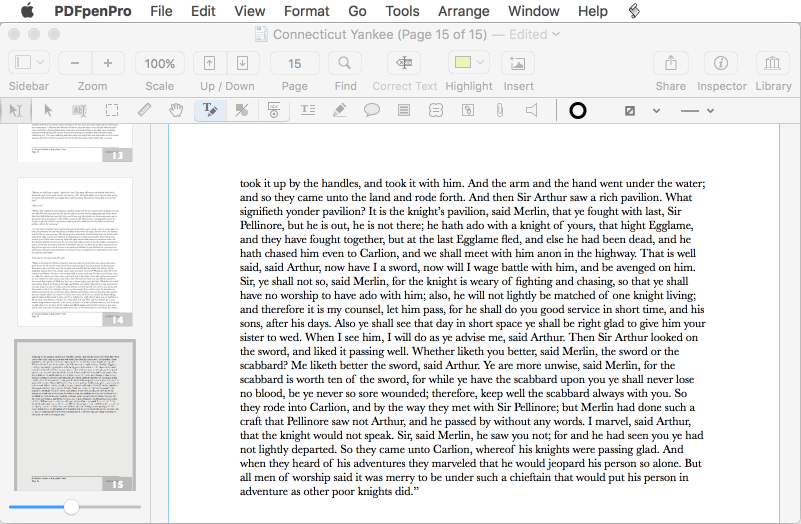Open the View menu
The image size is (801, 524).
(249, 11)
